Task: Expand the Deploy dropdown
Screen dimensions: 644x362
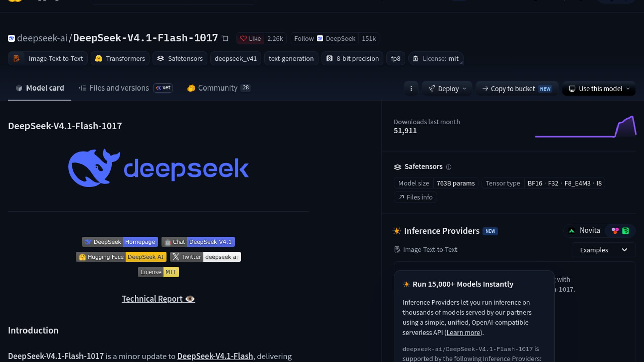Action: coord(447,89)
